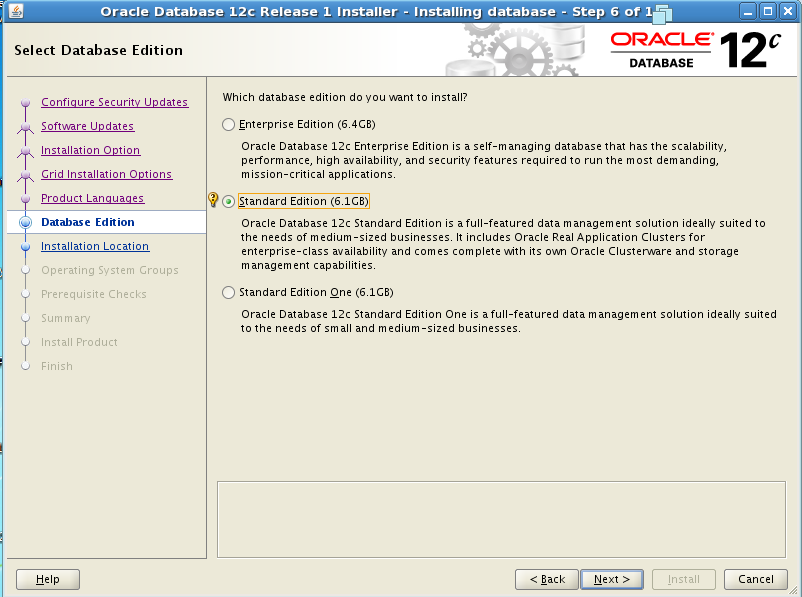The width and height of the screenshot is (802, 597).
Task: Click the yellow hint lightbulb icon
Action: (213, 200)
